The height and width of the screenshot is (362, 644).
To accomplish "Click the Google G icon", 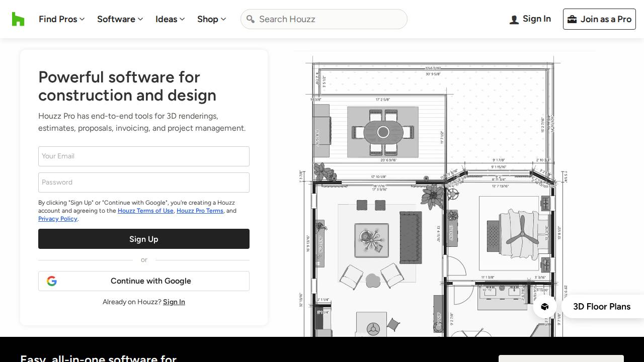I will pos(52,281).
